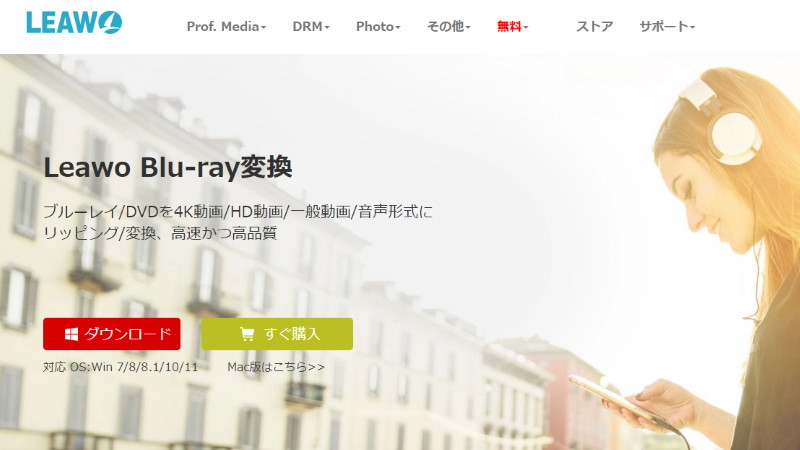The height and width of the screenshot is (450, 800).
Task: Click the text 対応 OS:Win 7/8/8.1/10/11
Action: point(120,367)
